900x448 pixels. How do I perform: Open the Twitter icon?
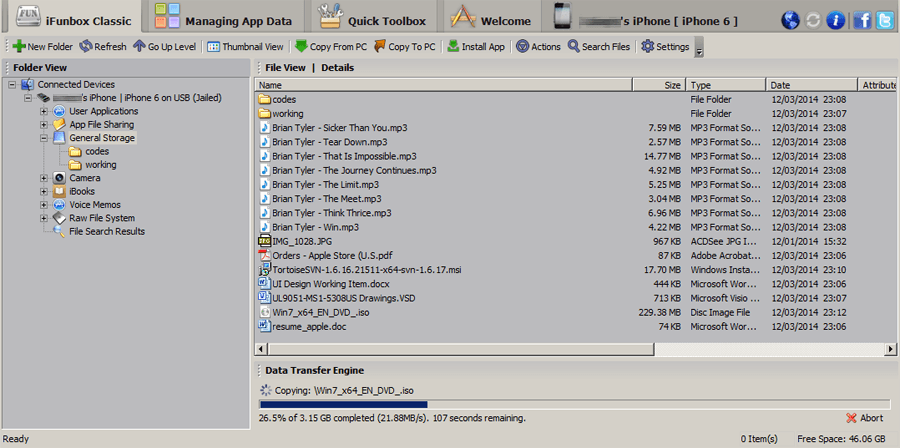point(885,21)
